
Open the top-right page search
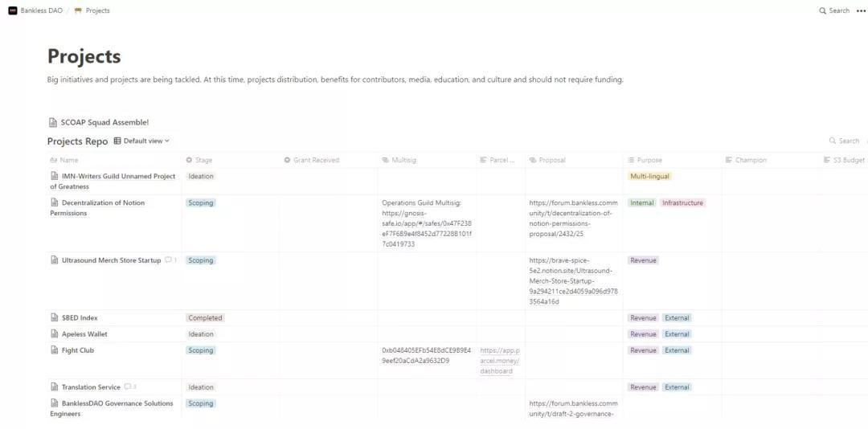coord(834,10)
